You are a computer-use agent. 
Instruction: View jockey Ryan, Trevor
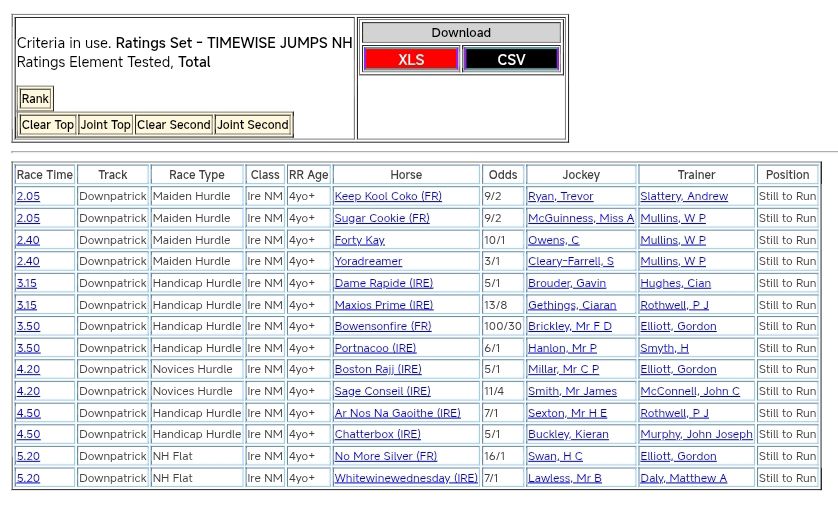560,197
